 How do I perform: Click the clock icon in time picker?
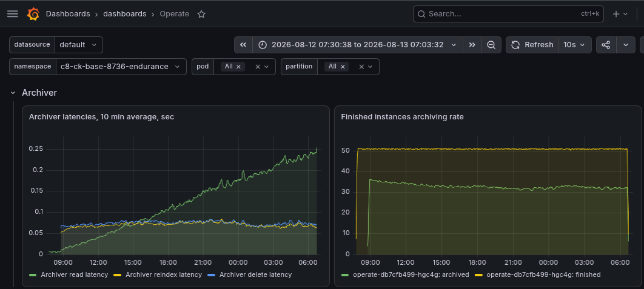coord(263,45)
